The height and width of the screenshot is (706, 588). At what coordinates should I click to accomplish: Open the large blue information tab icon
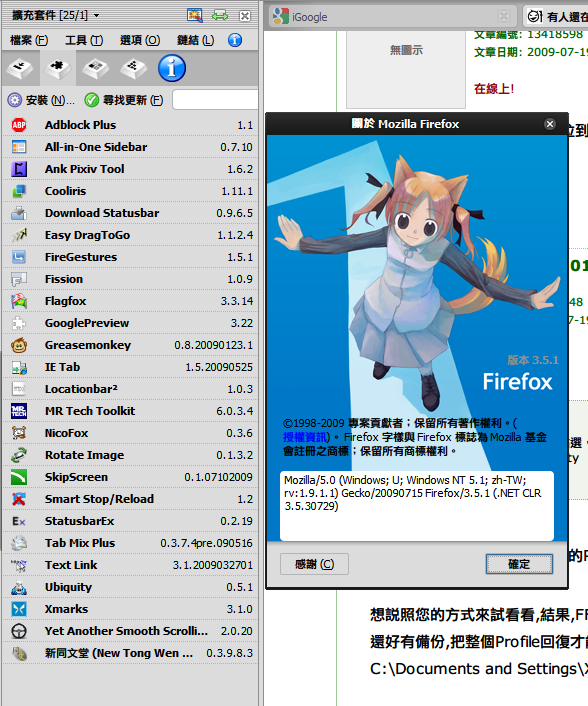pos(172,68)
